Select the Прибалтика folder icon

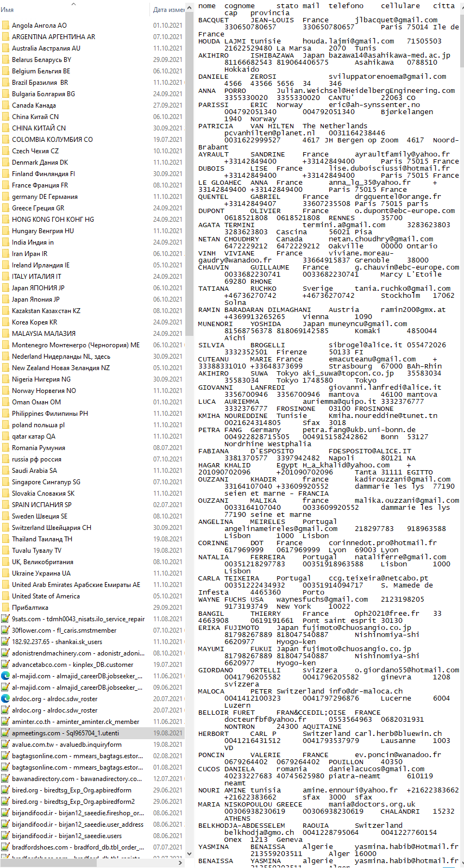click(x=5, y=607)
